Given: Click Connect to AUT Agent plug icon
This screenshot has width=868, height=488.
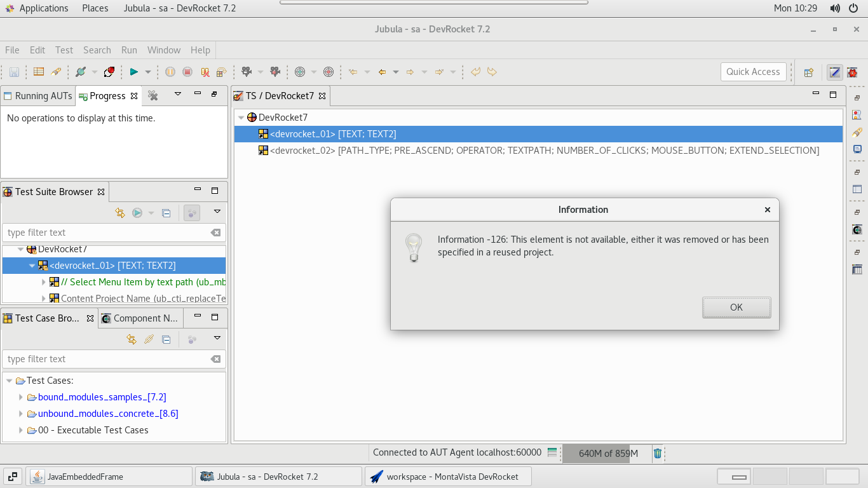Looking at the screenshot, I should [81, 72].
